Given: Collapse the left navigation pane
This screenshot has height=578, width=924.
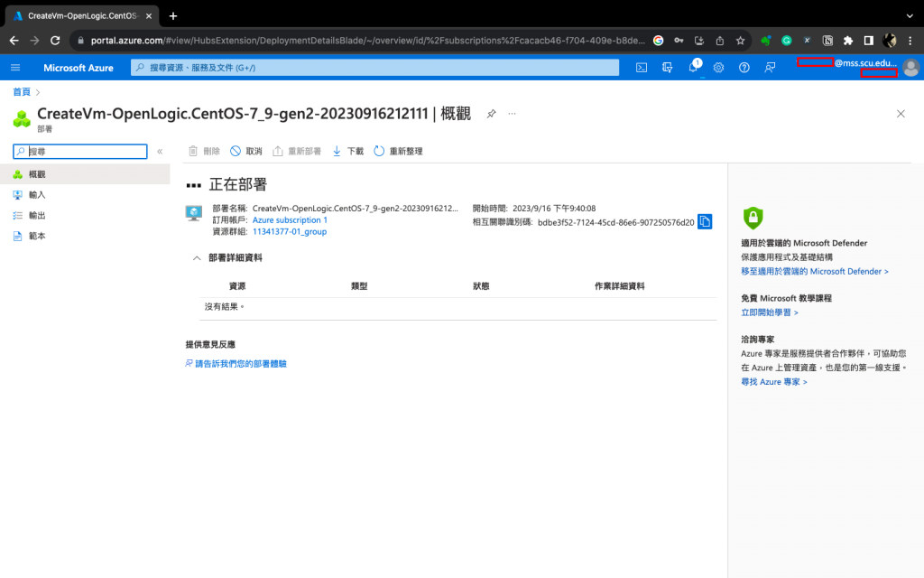Looking at the screenshot, I should [160, 152].
